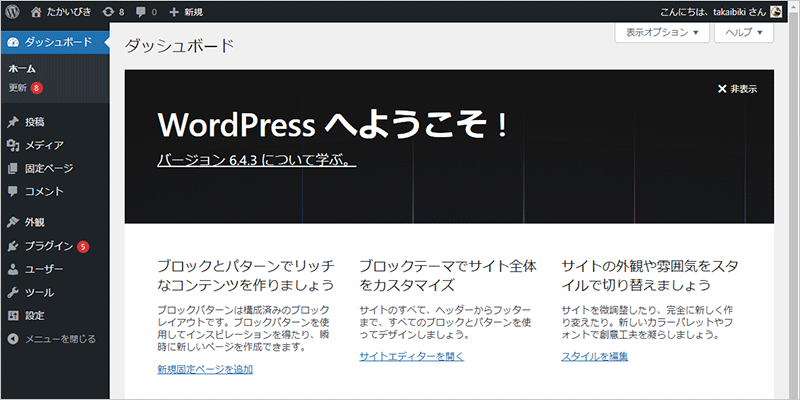Viewport: 800px width, 400px height.
Task: Click the 新規固定ページを追加 link
Action: (x=205, y=369)
